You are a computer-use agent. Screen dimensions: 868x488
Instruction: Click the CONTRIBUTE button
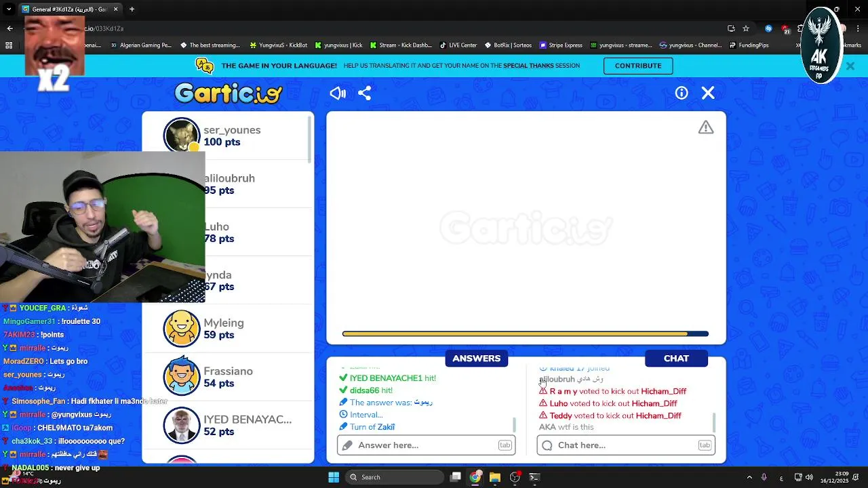(638, 66)
